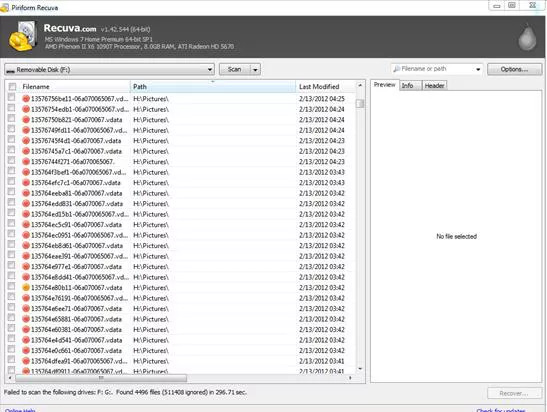Screen dimensions: 547x412
Task: Switch to the Header tab
Action: click(x=434, y=85)
